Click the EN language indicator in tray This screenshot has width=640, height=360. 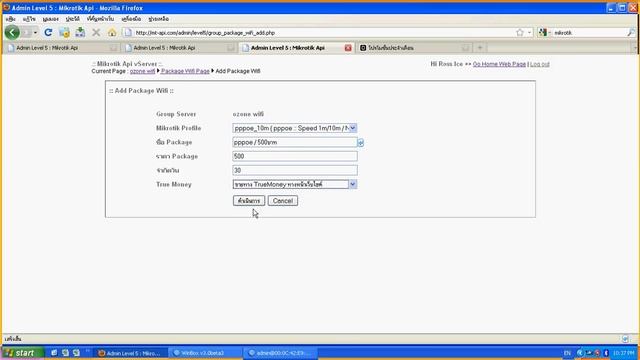click(567, 353)
